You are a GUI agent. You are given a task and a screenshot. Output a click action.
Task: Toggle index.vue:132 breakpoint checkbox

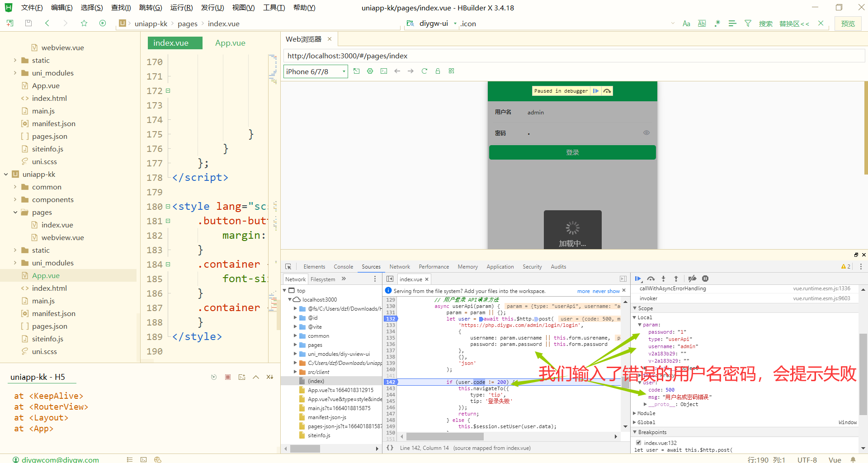coord(639,443)
